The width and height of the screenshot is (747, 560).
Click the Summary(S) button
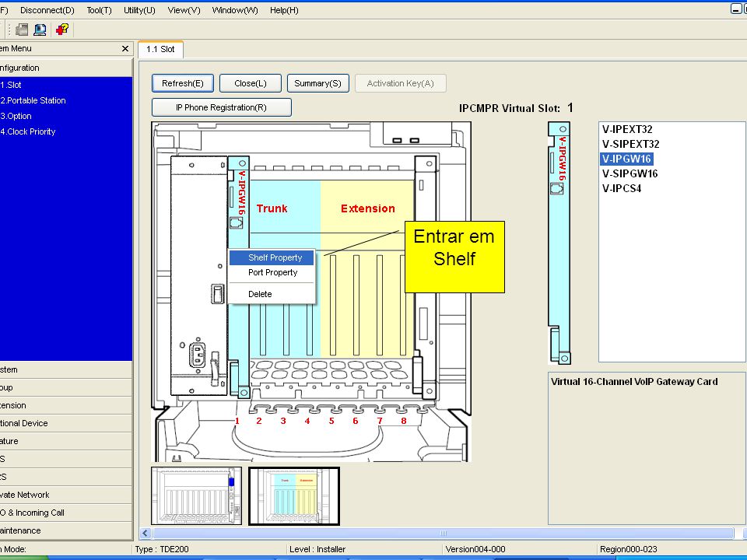[317, 83]
